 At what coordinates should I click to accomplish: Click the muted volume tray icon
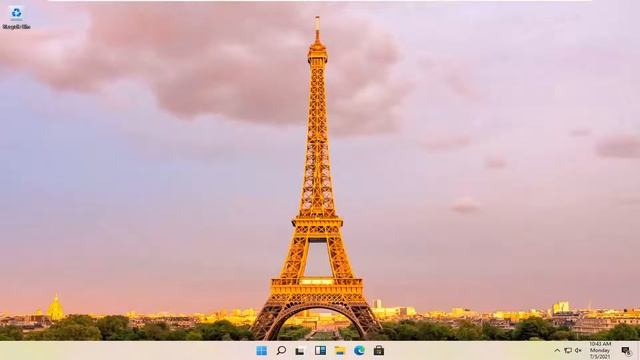578,351
